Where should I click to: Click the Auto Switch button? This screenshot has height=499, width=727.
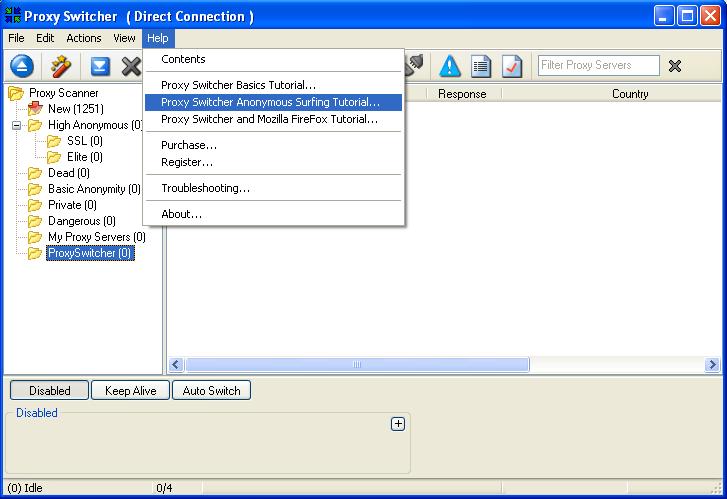211,390
